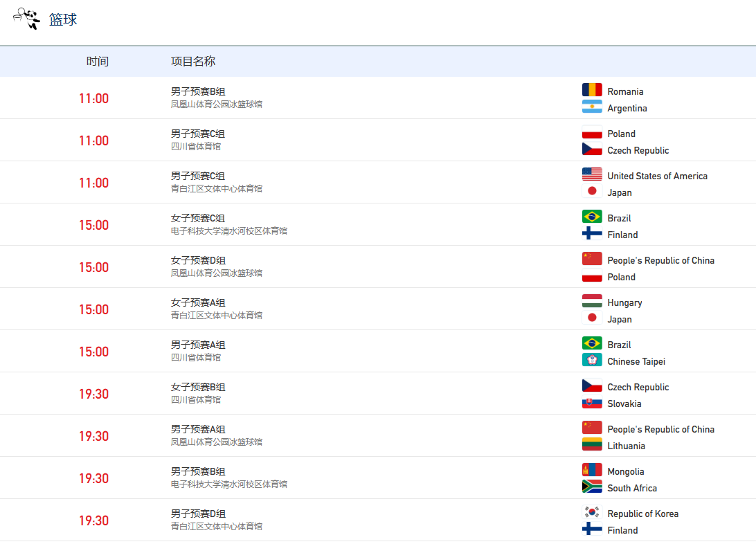The image size is (756, 544).
Task: Click the Argentina flag icon
Action: [592, 107]
